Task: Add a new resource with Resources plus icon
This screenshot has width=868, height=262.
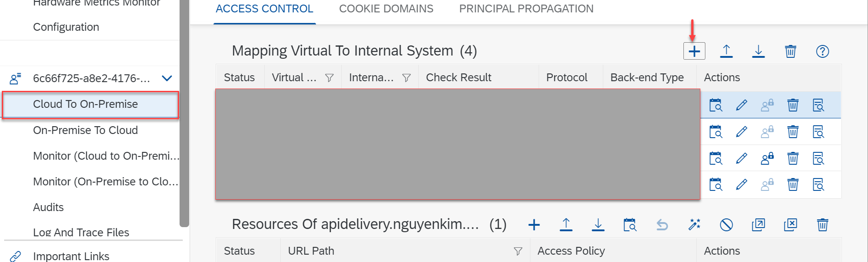Action: pos(534,224)
